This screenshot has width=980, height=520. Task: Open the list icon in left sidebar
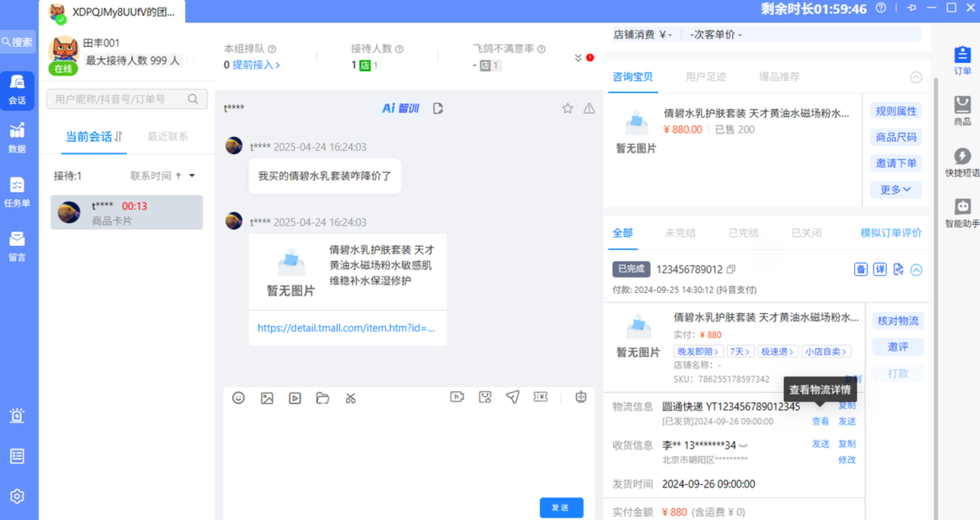pos(17,456)
